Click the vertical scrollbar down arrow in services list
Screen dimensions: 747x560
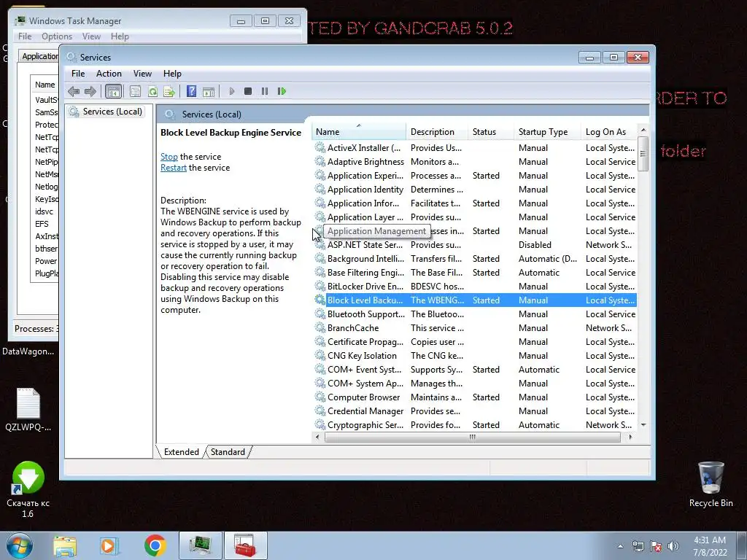tap(643, 425)
